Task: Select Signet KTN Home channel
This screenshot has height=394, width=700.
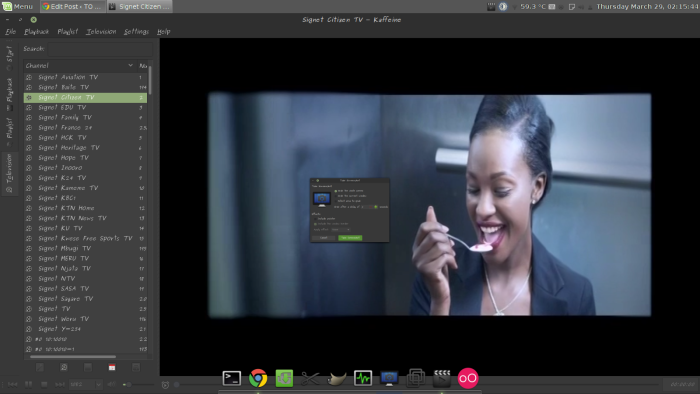Action: point(85,208)
